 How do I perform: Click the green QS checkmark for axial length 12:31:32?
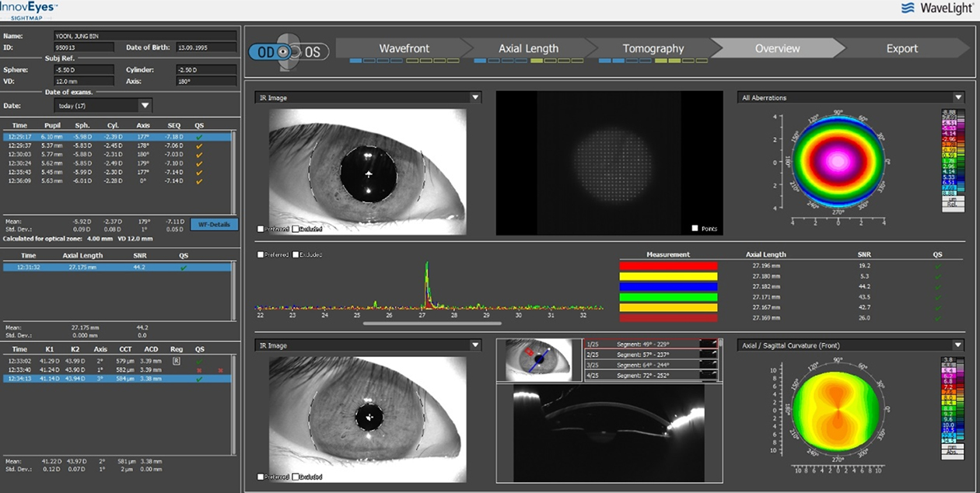coord(183,267)
